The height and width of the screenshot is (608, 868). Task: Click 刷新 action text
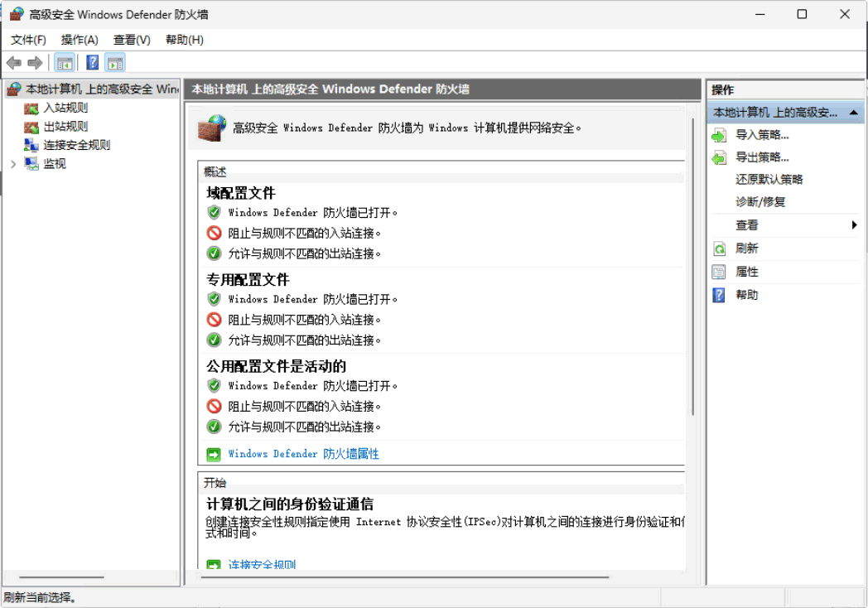[747, 249]
